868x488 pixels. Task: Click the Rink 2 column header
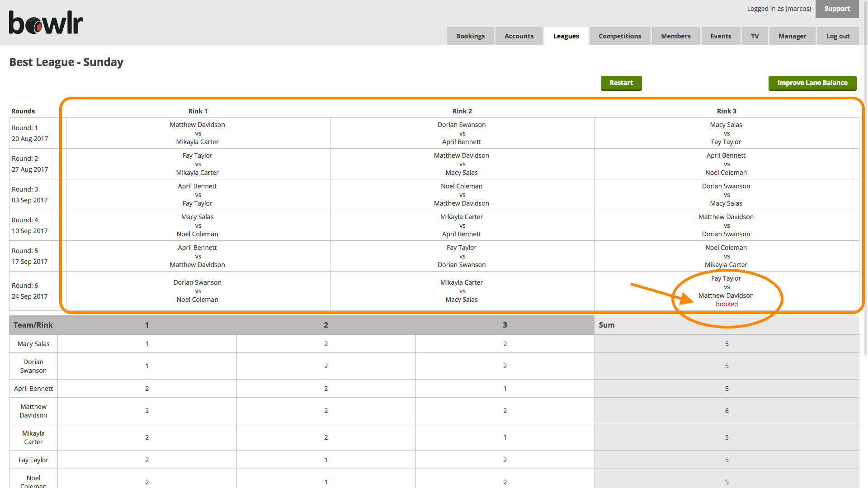coord(462,111)
